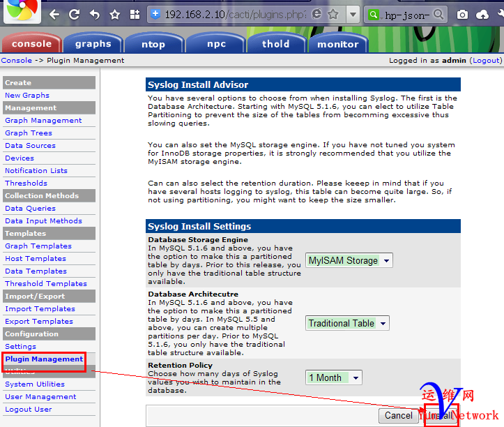Open Graph Templates in sidebar
Screen dimensions: 504x427
[38, 246]
